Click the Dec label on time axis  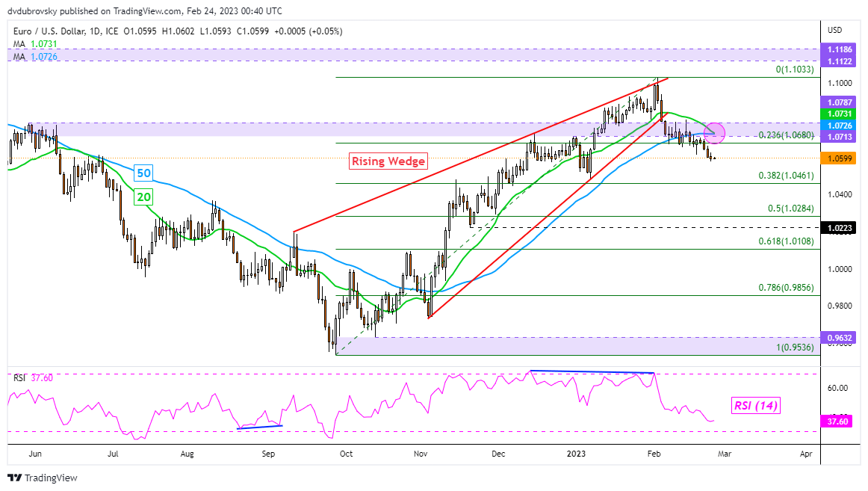point(498,454)
